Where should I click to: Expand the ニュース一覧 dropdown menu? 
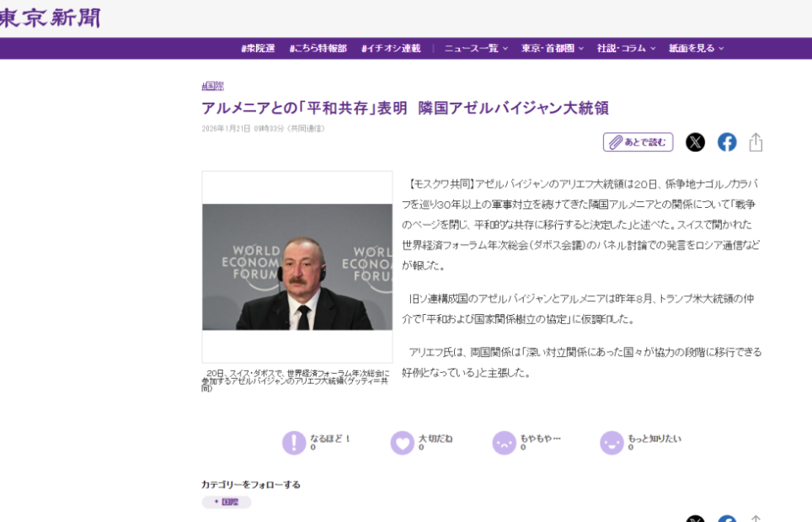[x=476, y=49]
